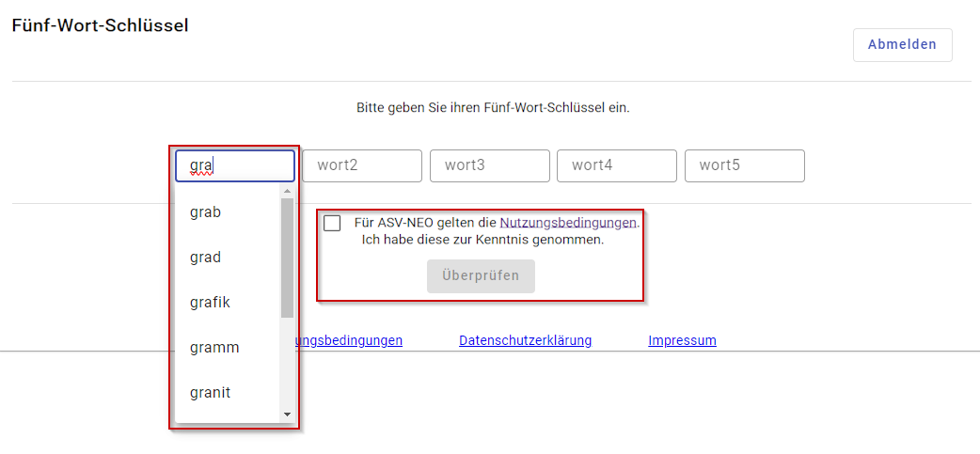
Task: Click the suggestion list scrollbar thumb
Action: [287, 258]
